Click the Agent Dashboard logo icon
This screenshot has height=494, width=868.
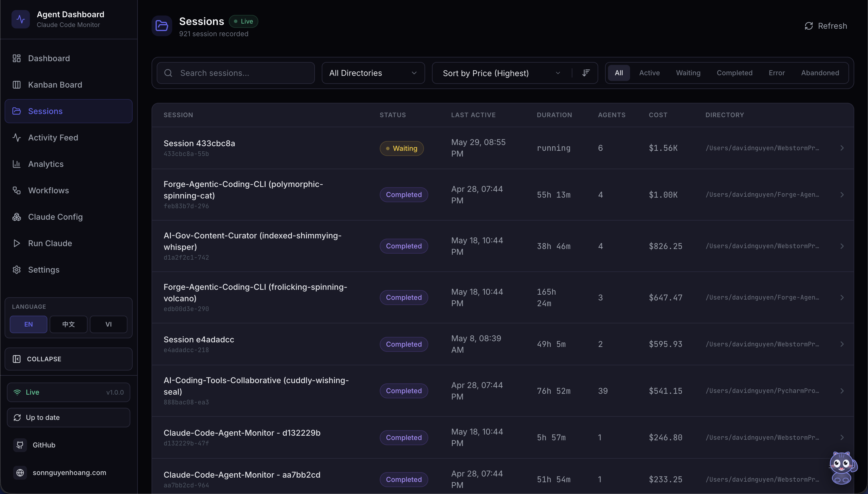[21, 19]
